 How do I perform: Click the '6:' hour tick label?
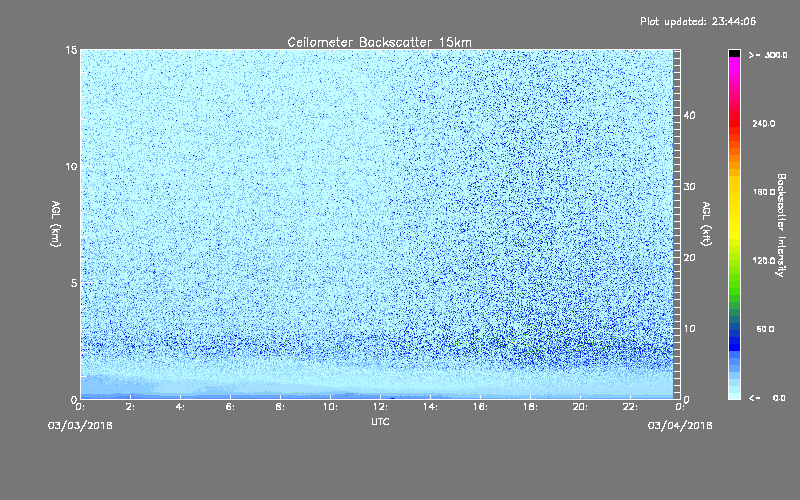[x=230, y=407]
